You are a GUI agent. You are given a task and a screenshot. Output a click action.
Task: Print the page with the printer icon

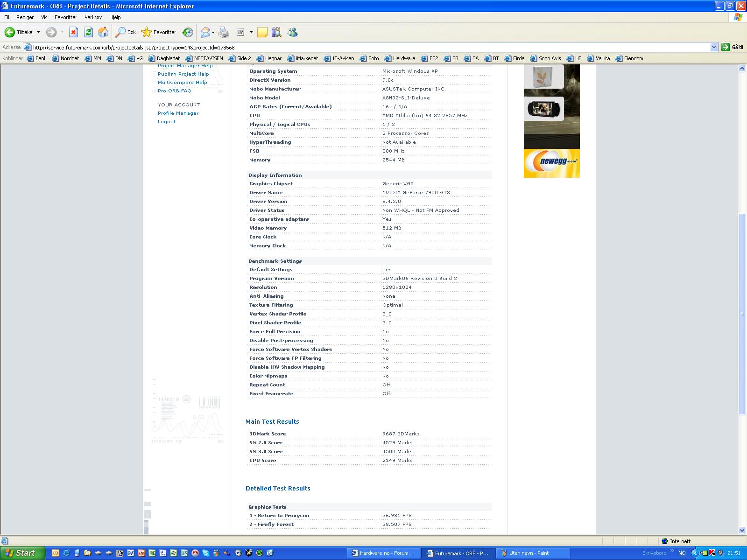pos(224,32)
